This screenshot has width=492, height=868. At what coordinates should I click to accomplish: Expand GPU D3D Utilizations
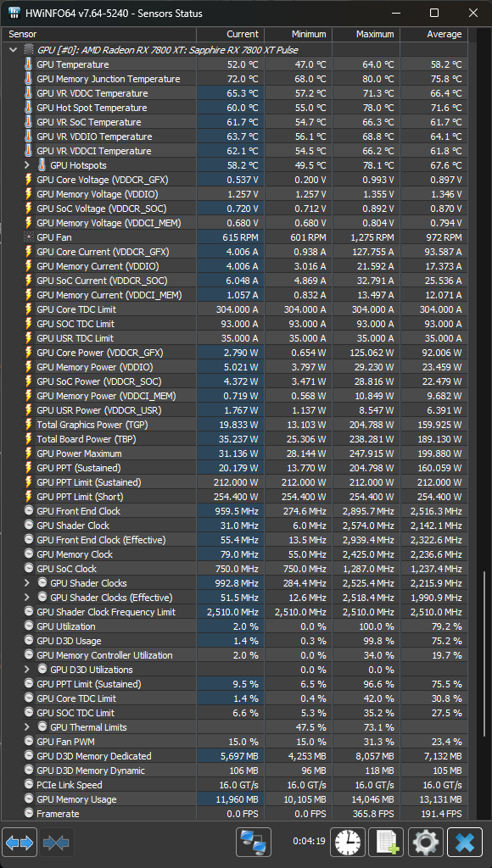(x=27, y=670)
